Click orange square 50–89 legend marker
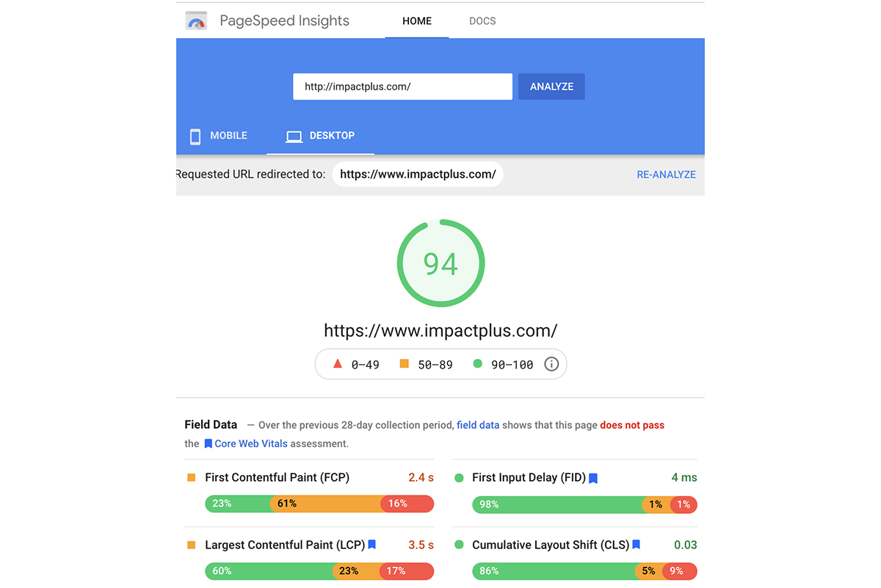 click(x=404, y=363)
